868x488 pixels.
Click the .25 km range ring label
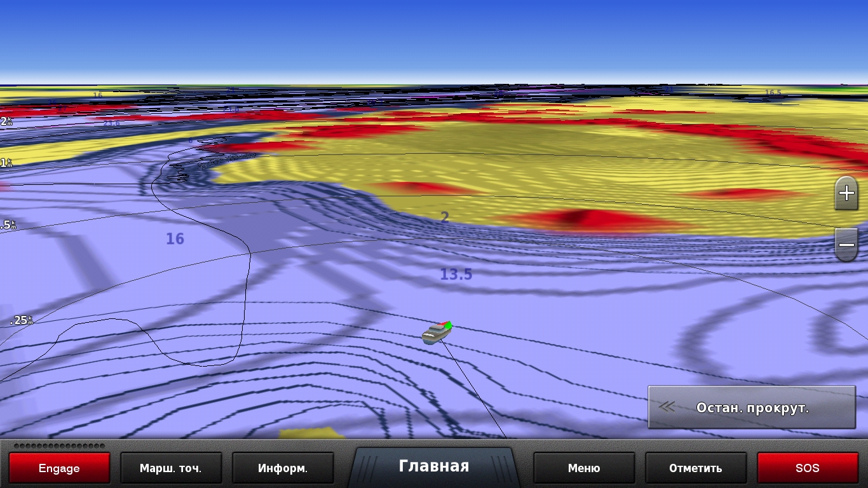coord(21,320)
